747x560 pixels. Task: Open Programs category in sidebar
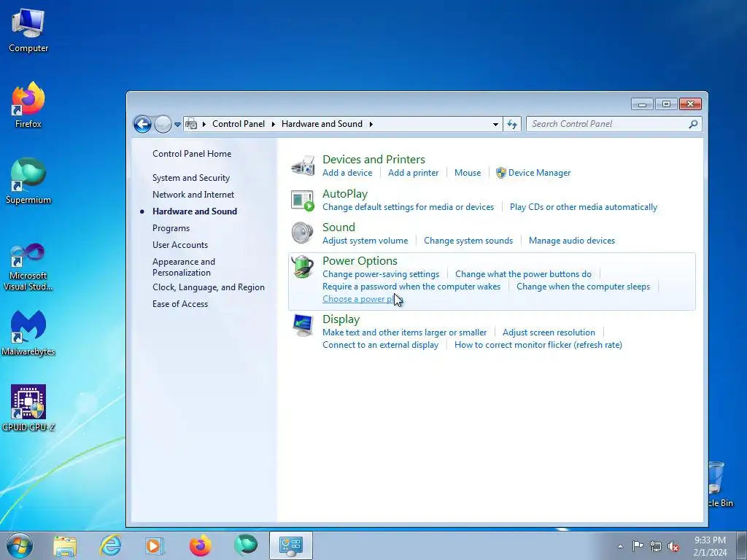171,228
